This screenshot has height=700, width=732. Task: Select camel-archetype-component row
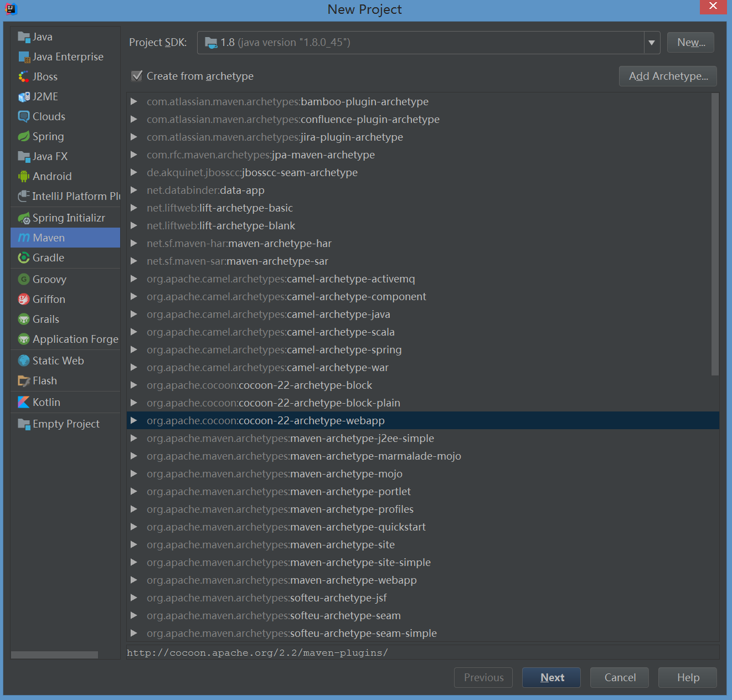423,296
